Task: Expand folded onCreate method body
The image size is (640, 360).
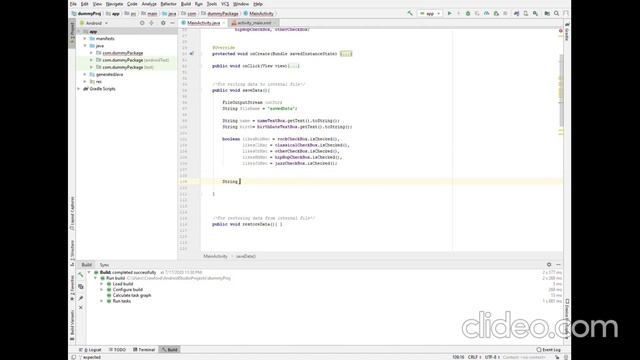Action: coord(346,53)
